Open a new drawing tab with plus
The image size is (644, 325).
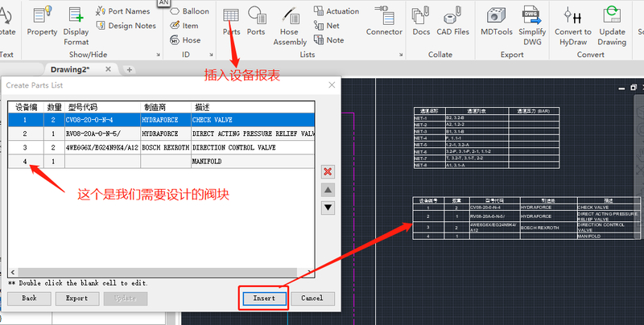[129, 70]
